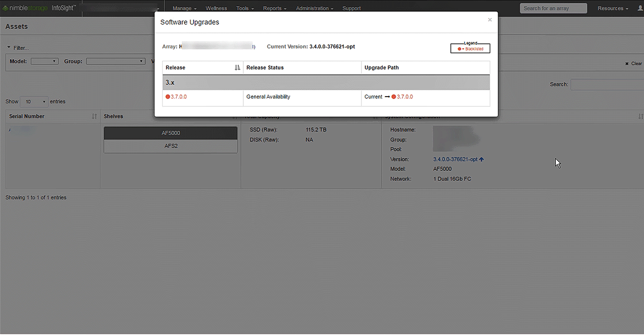Click the nimblestorage InfoSight logo
This screenshot has height=335, width=644.
tap(40, 8)
